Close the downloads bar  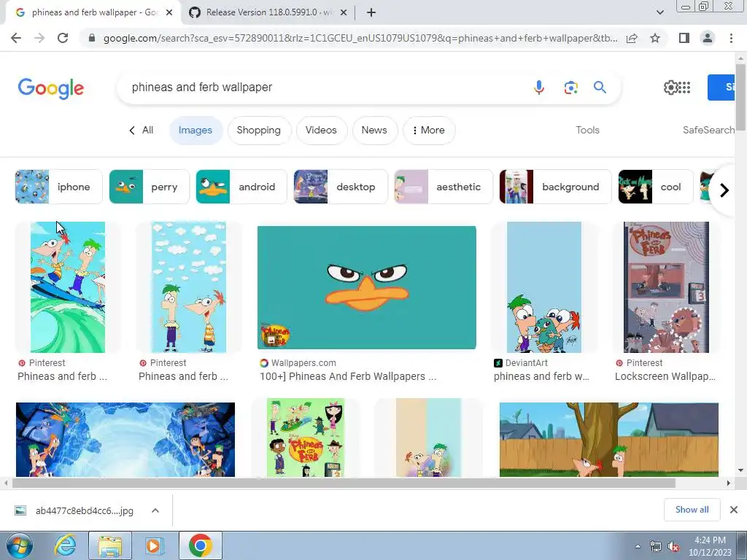point(734,510)
